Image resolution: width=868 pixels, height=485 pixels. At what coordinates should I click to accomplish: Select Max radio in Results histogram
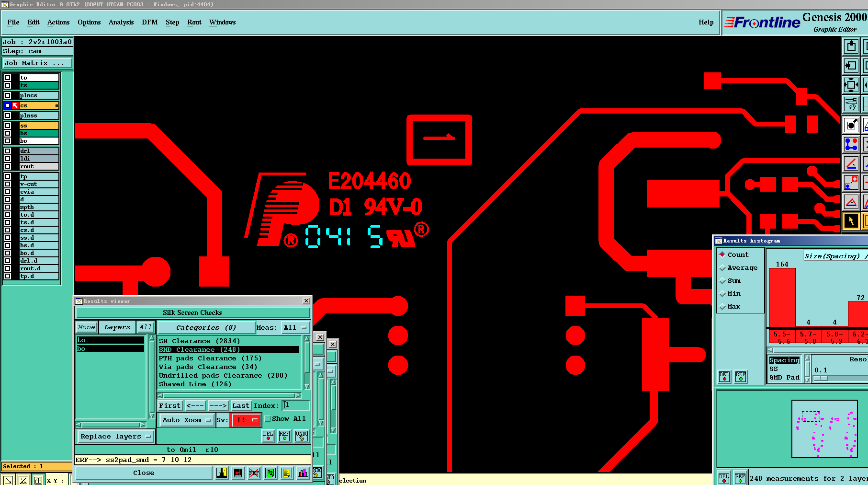(x=722, y=307)
